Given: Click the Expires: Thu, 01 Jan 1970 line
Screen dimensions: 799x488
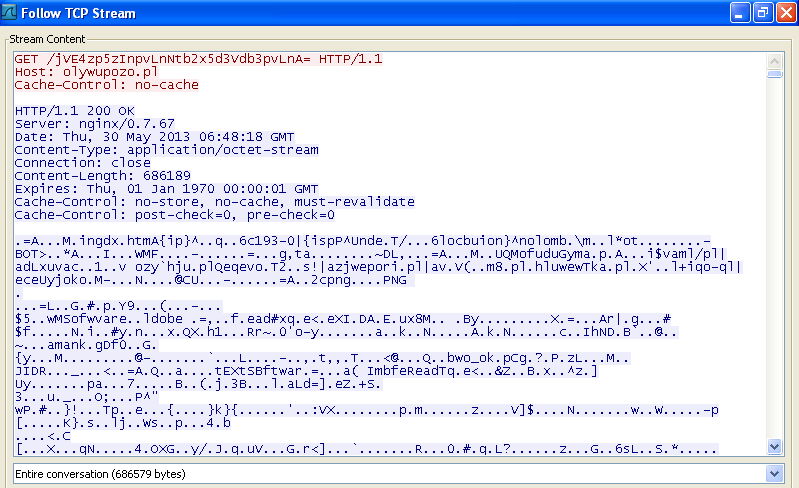Looking at the screenshot, I should (166, 189).
